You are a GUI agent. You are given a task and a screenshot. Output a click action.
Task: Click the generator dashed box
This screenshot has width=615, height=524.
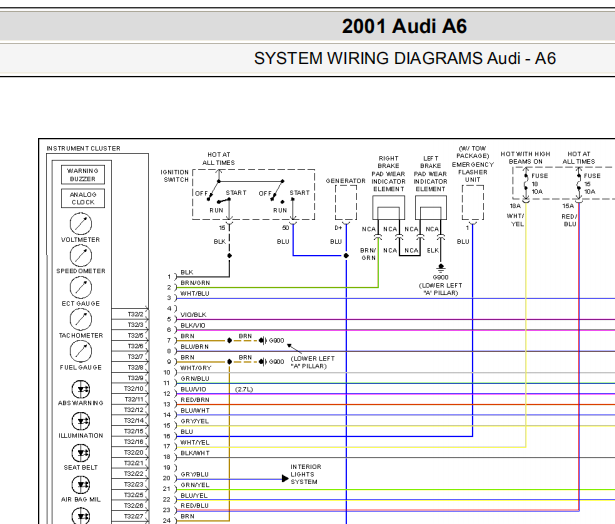[346, 202]
